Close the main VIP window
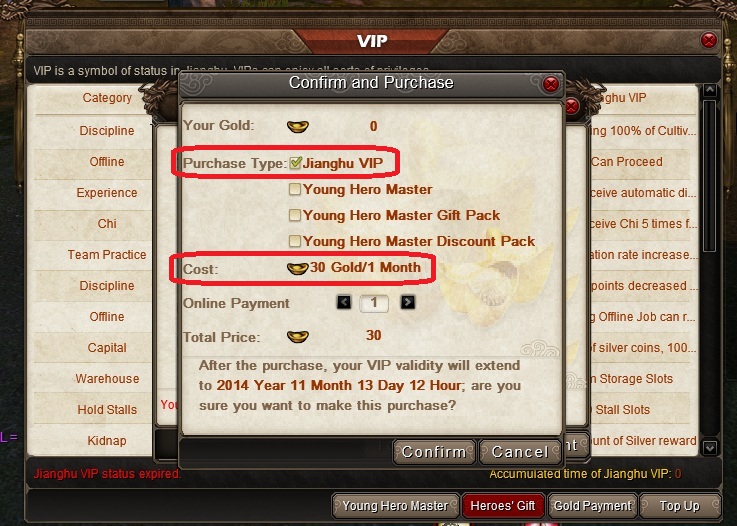Screen dimensions: 737x526 708,40
